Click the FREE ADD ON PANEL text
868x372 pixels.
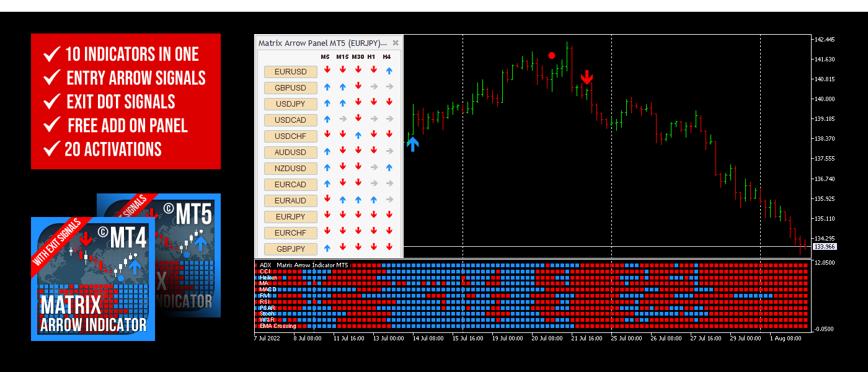click(128, 125)
